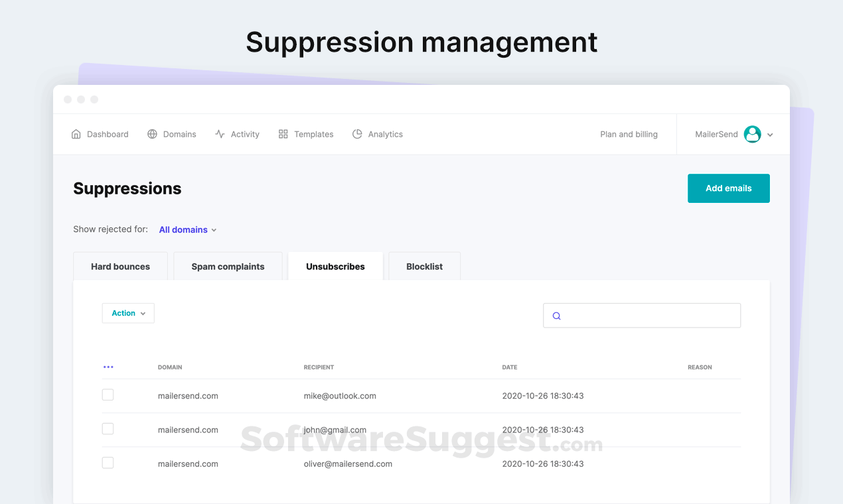This screenshot has height=504, width=843.
Task: Click the MailerSend account avatar
Action: (752, 134)
